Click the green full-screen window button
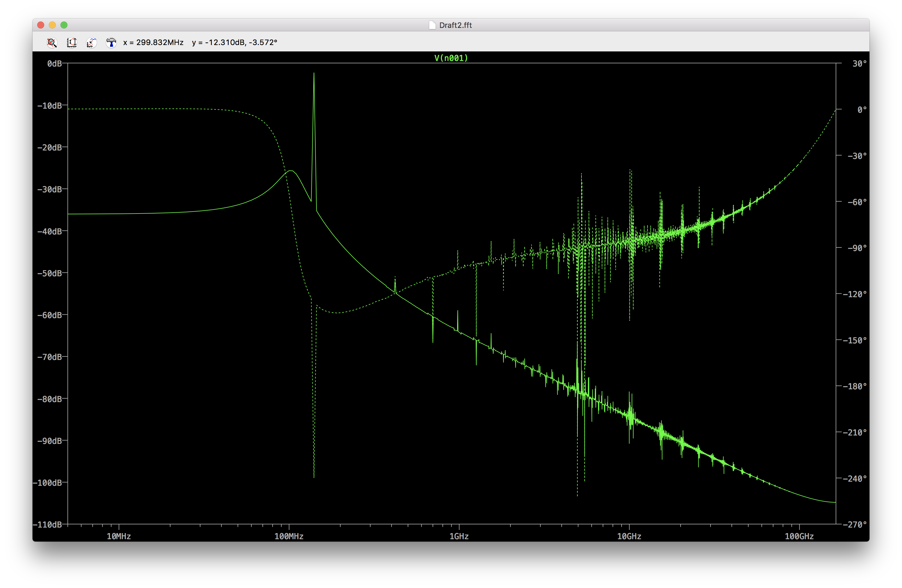 [64, 25]
